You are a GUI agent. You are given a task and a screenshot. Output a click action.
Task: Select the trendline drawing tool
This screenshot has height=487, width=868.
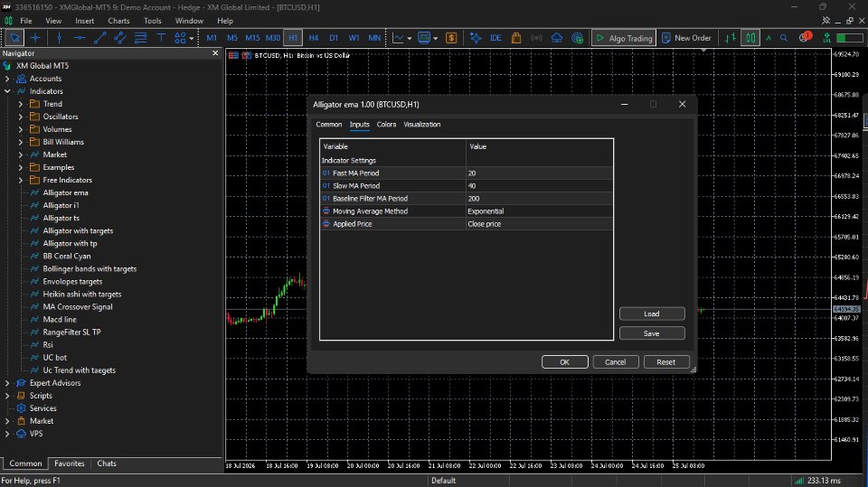[x=100, y=38]
